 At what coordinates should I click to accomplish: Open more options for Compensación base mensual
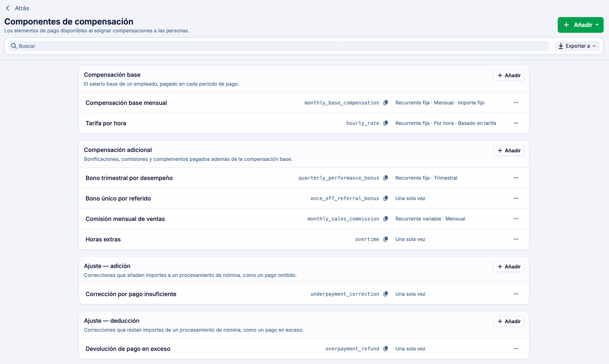[x=516, y=103]
